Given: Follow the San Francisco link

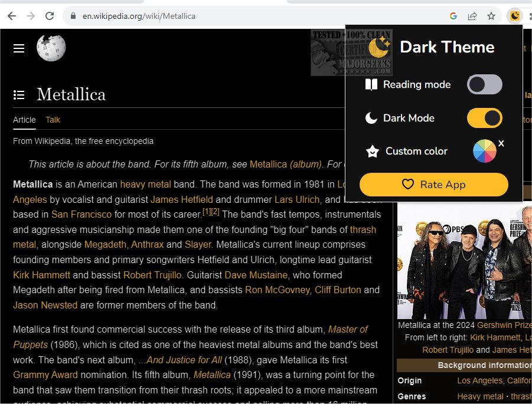Looking at the screenshot, I should (81, 215).
